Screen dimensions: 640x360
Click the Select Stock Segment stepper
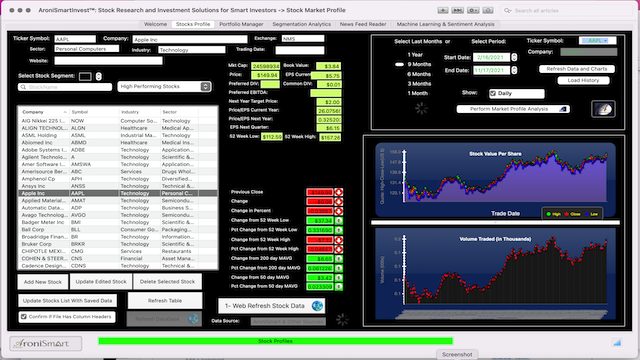click(98, 76)
